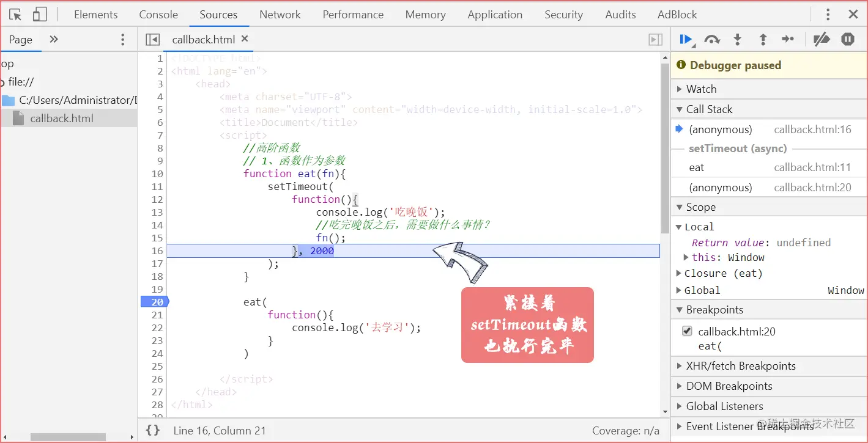Select (anonymous) callback.html:20 call frame
Image resolution: width=868 pixels, height=443 pixels.
tap(770, 188)
